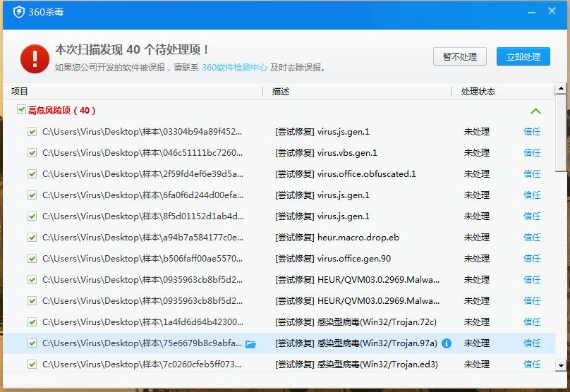Click description [尝试修复] virus.vbs.gen.1
Screen dimensions: 570x392
coord(326,152)
